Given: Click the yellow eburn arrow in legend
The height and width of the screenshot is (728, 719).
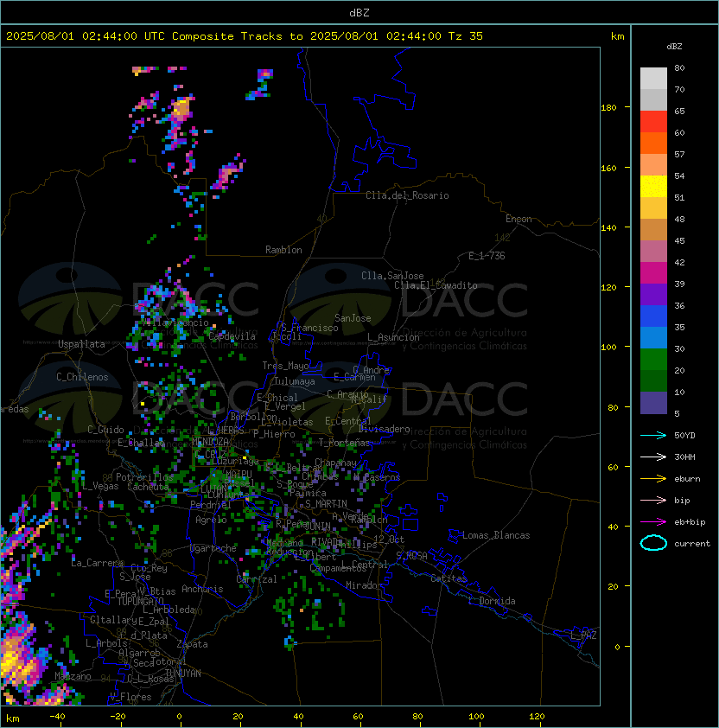Looking at the screenshot, I should pyautogui.click(x=653, y=479).
